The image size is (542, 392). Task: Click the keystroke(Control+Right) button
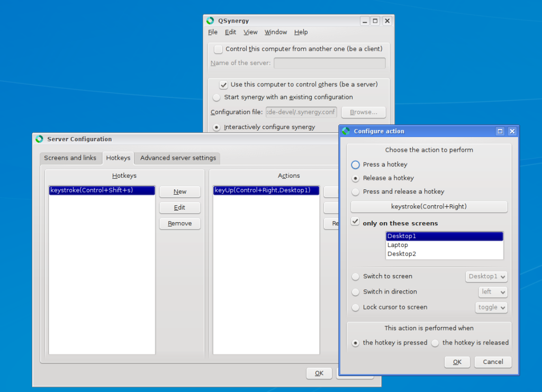(x=429, y=206)
